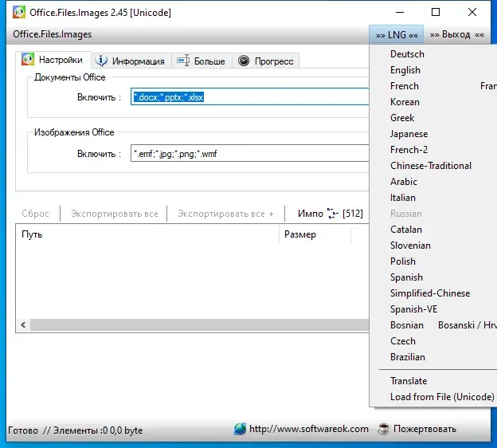The image size is (497, 448).
Task: Click the Настройки tab icon
Action: [28, 59]
